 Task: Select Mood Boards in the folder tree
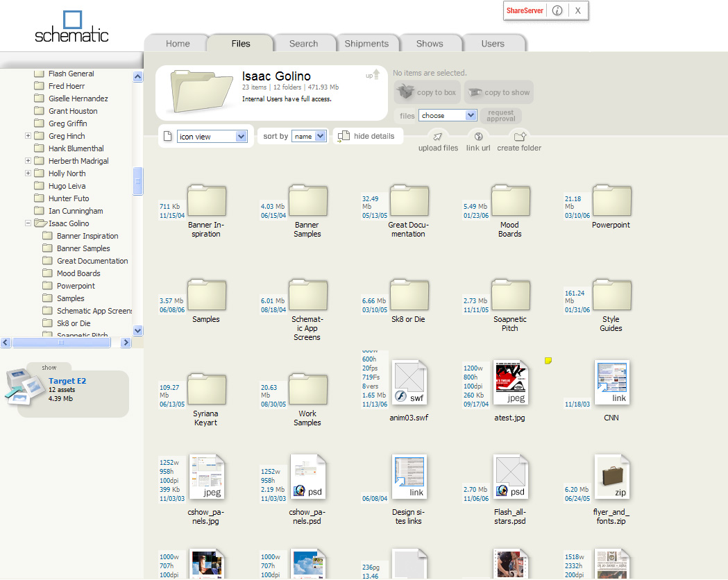pyautogui.click(x=78, y=273)
